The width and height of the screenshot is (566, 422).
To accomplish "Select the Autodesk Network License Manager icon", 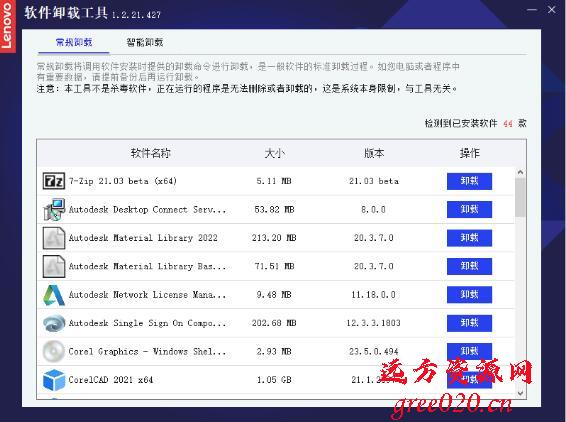I will tap(54, 295).
